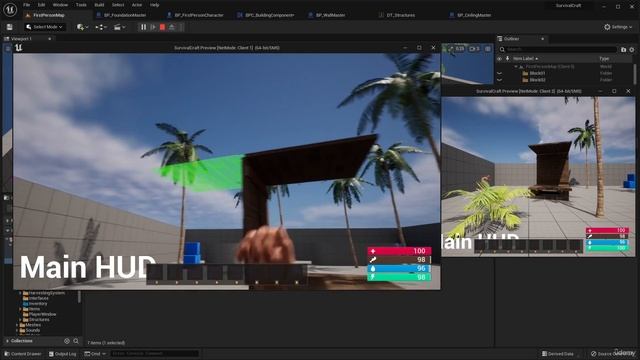Close the Viewport 1 tab
This screenshot has width=640, height=360.
tap(50, 39)
